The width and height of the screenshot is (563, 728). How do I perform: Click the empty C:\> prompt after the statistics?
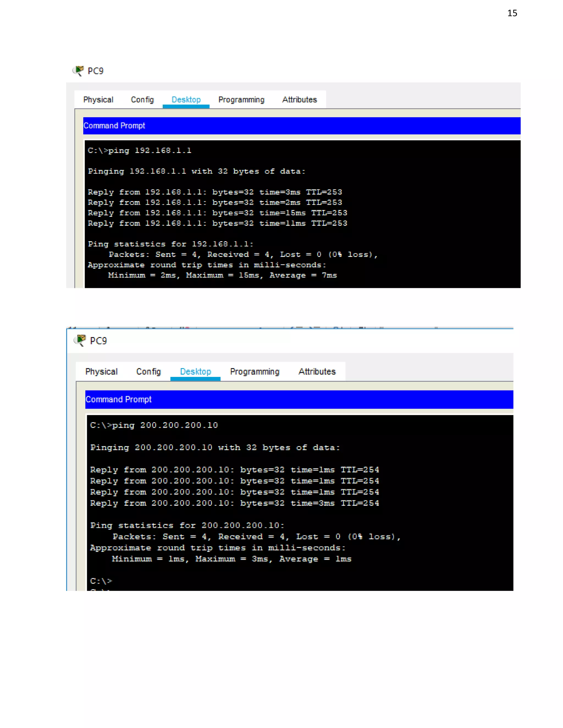(101, 581)
